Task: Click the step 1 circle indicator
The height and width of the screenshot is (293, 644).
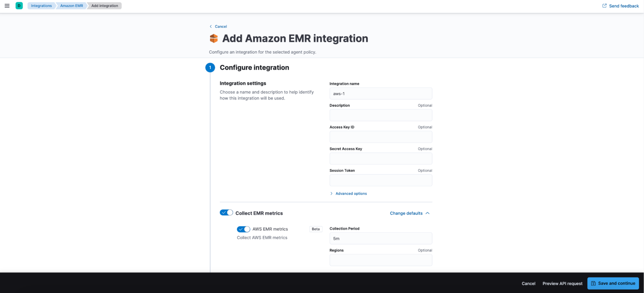Action: 210,67
